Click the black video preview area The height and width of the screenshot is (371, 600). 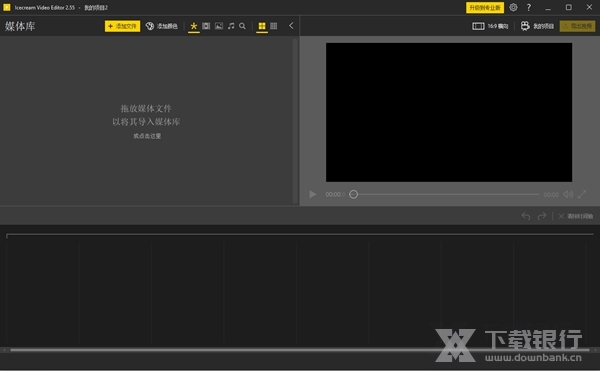(449, 112)
